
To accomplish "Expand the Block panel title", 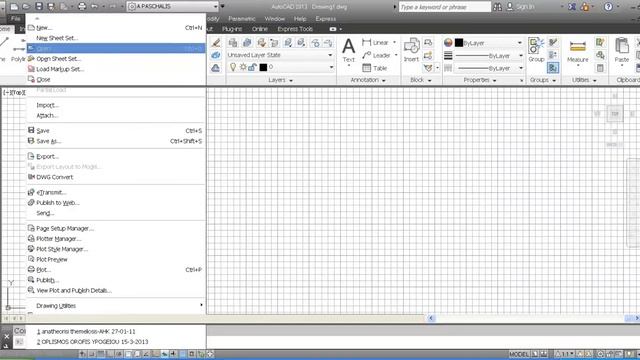I will tap(420, 80).
